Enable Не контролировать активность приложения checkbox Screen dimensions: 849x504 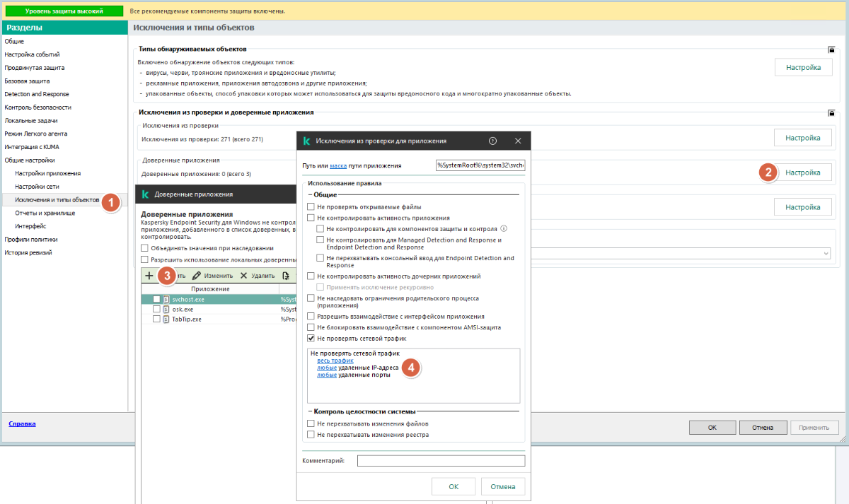[311, 218]
